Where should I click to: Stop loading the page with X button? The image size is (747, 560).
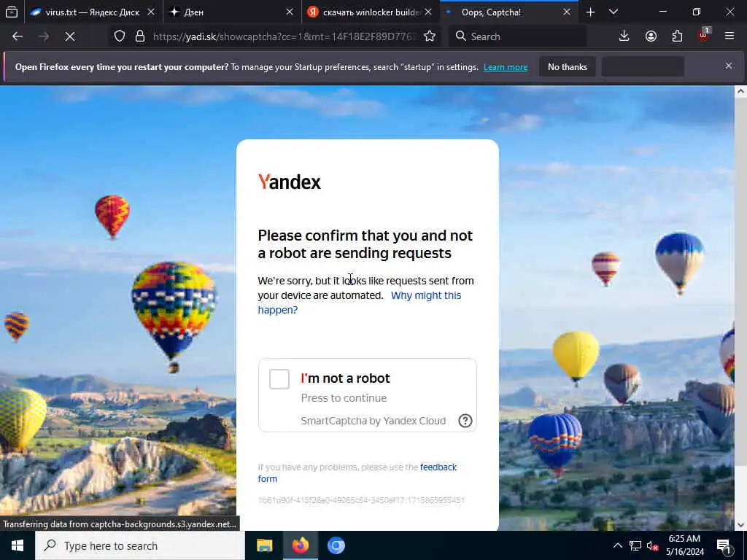tap(70, 36)
